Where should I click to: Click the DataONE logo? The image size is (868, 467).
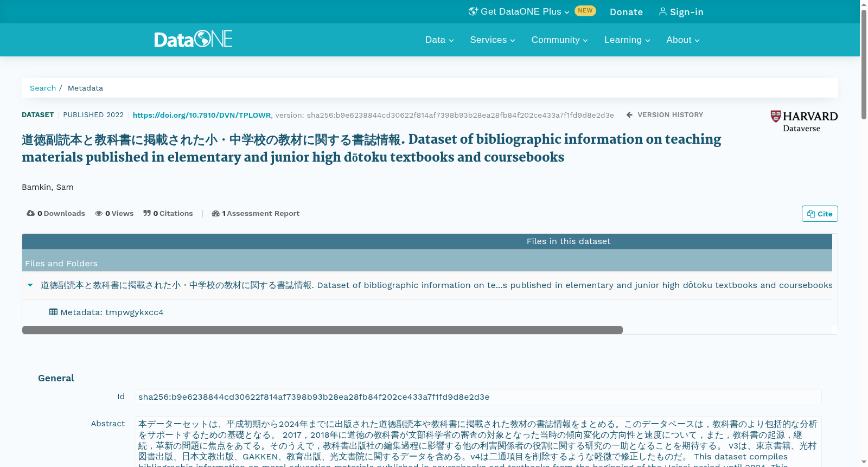(x=193, y=39)
